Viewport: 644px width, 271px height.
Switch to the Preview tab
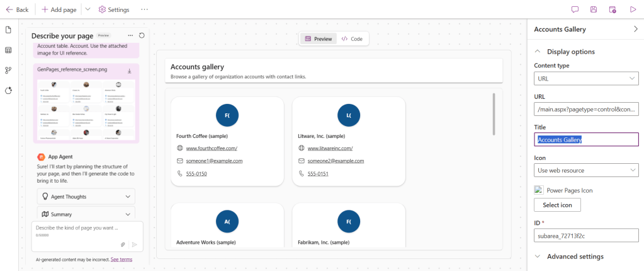[x=319, y=39]
